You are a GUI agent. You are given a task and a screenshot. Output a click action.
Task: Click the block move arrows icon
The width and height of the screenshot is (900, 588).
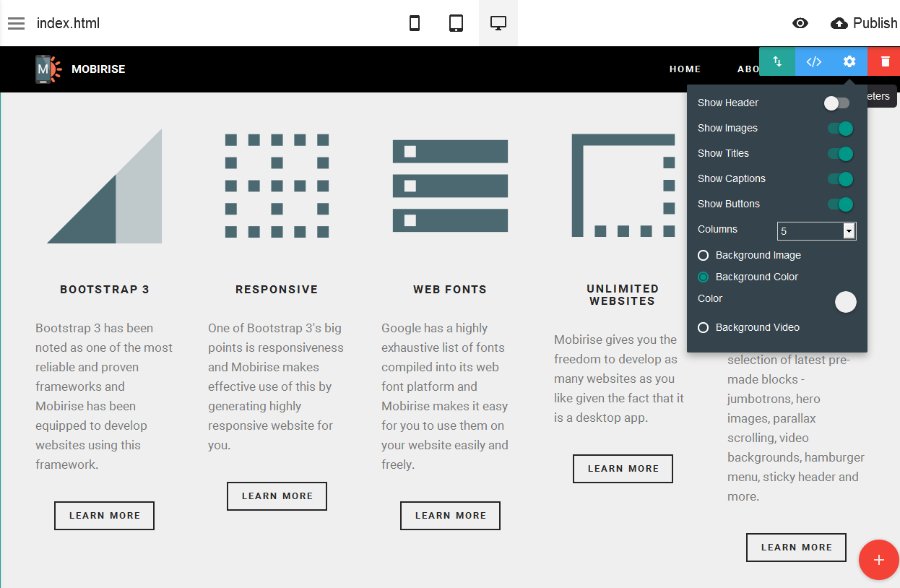pyautogui.click(x=777, y=61)
